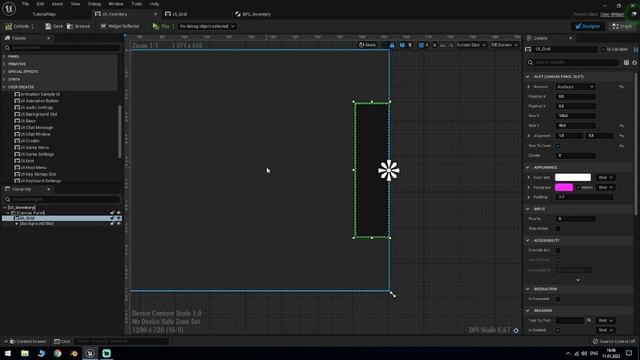Screen dimensions: 640x360
Task: Toggle Is Focusable checkbox
Action: (558, 299)
